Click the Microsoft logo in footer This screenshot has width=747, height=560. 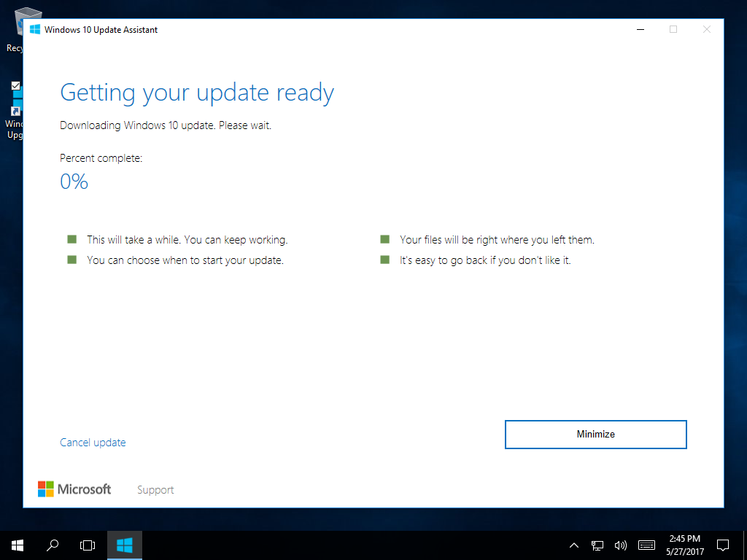pyautogui.click(x=74, y=489)
